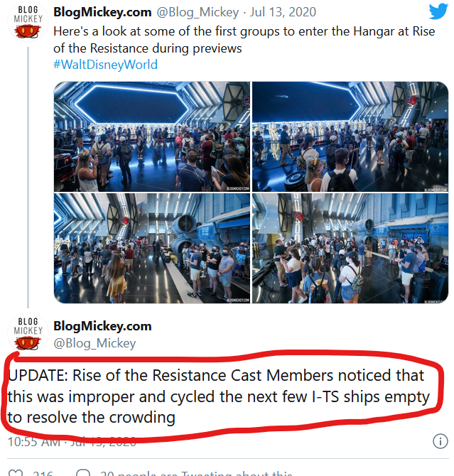Click the Blog Mickey avatar on top tweet
This screenshot has width=454, height=476.
[28, 22]
